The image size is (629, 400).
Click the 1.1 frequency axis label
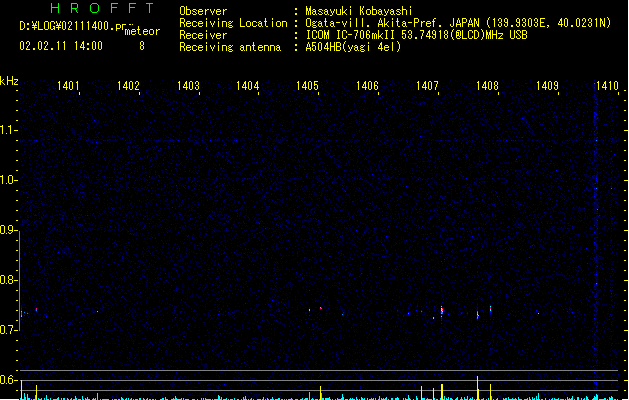coord(8,130)
